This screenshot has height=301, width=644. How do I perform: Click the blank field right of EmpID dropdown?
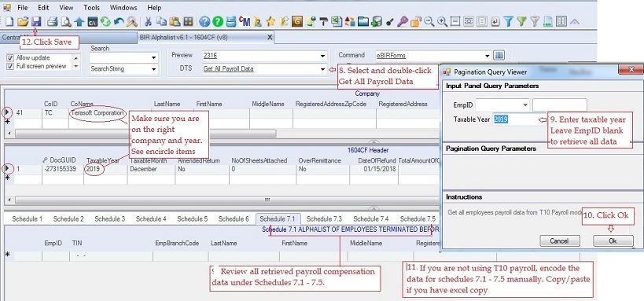click(x=559, y=105)
